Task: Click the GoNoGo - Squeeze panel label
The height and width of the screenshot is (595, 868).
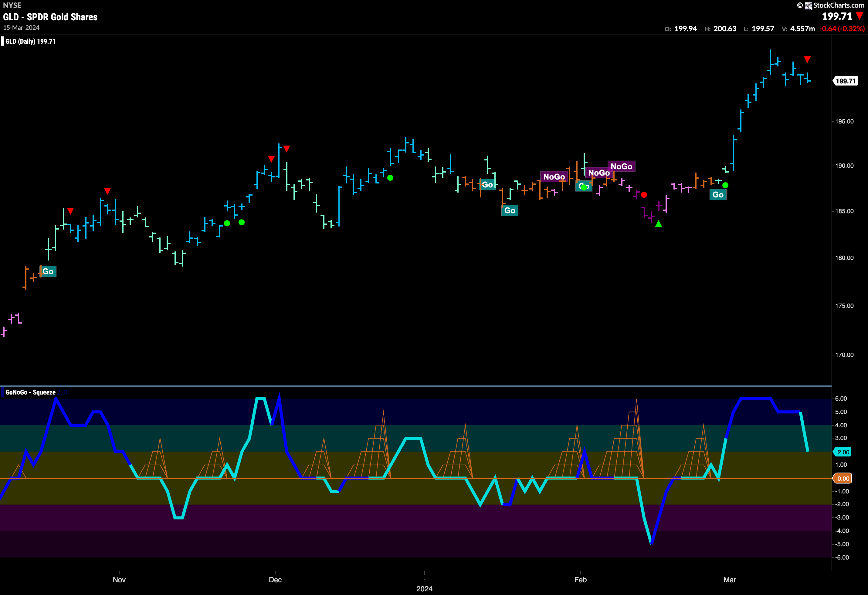Action: (x=30, y=392)
